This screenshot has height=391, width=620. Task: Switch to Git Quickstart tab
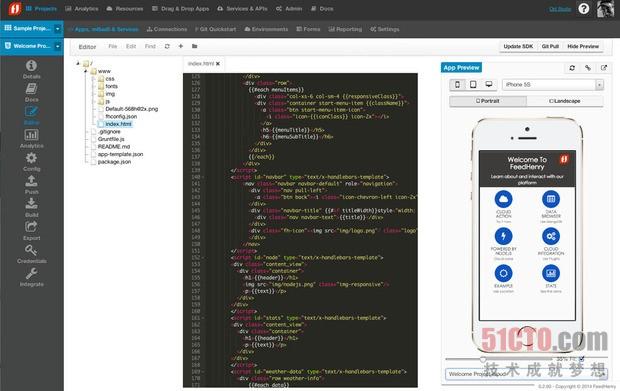215,29
